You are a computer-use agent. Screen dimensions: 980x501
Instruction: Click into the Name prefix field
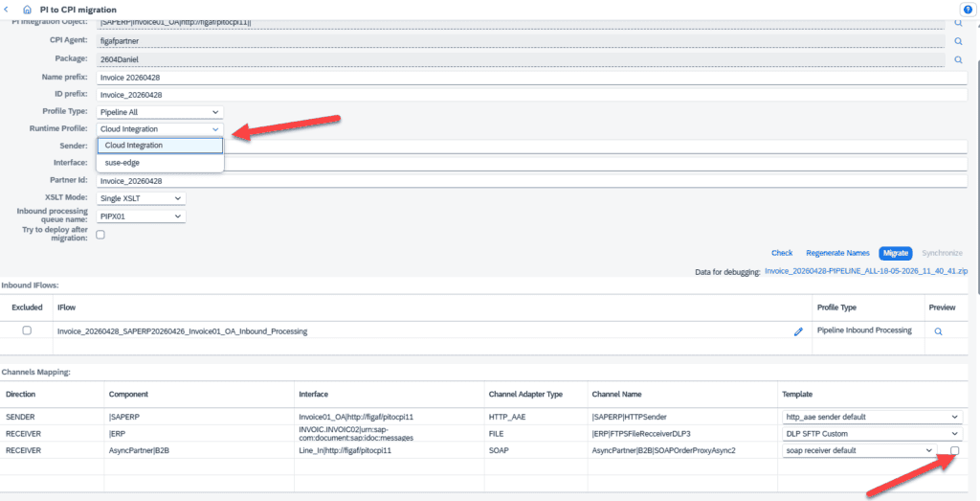tap(532, 79)
